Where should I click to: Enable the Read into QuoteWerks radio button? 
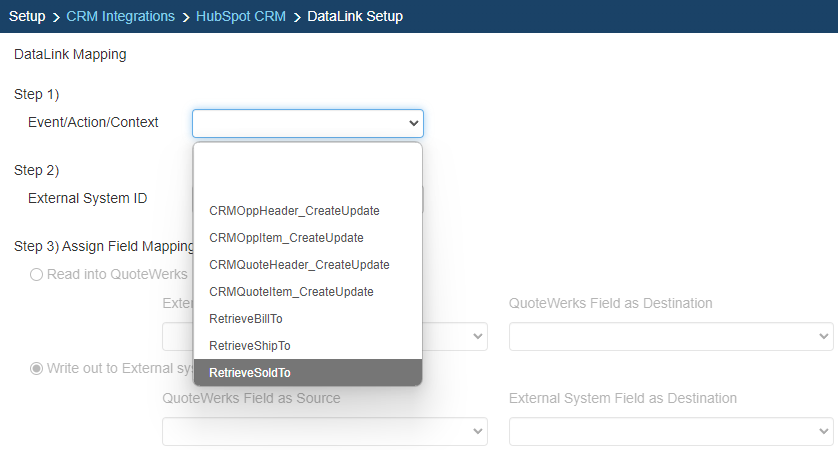(x=37, y=274)
